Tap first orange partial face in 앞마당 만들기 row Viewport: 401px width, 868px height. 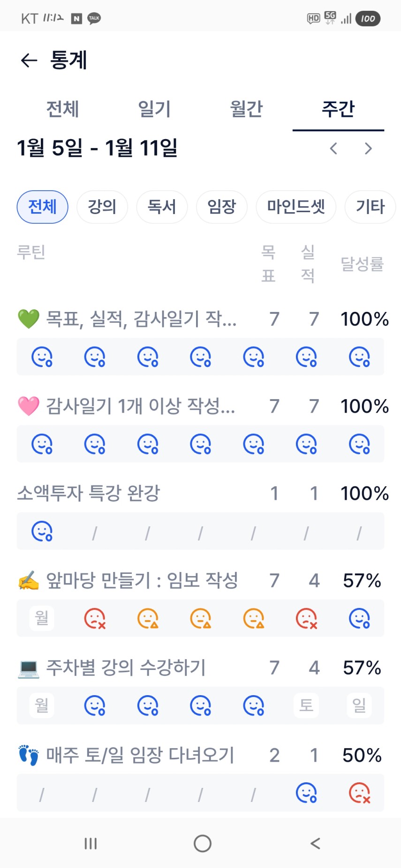pos(148,618)
